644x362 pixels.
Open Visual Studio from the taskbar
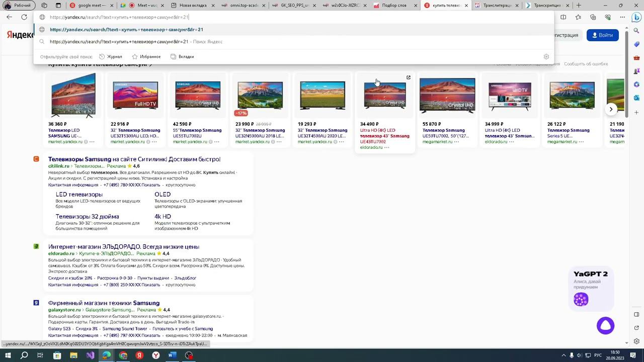click(90, 355)
